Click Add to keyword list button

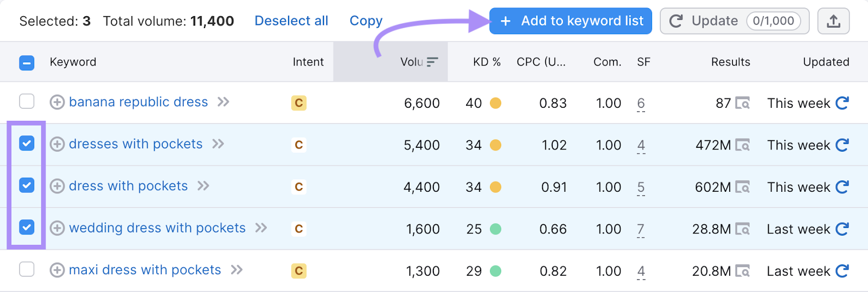click(571, 21)
